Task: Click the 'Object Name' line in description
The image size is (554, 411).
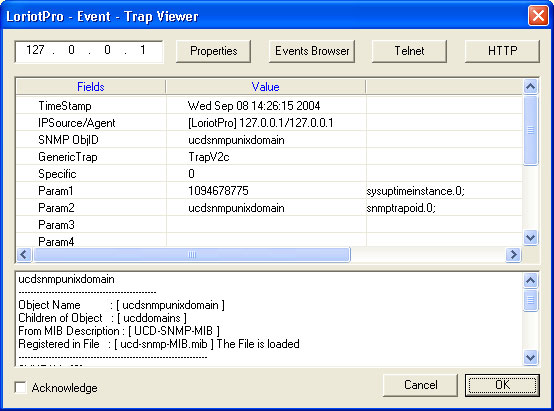Action: coord(121,305)
